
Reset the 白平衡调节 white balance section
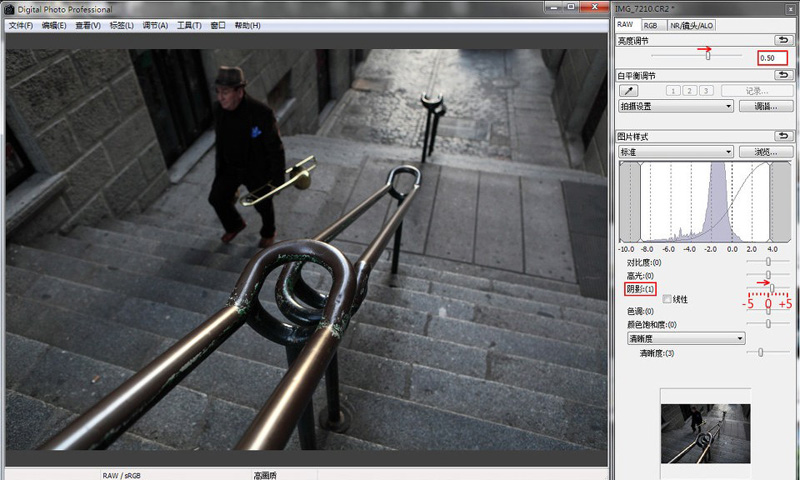tap(783, 75)
